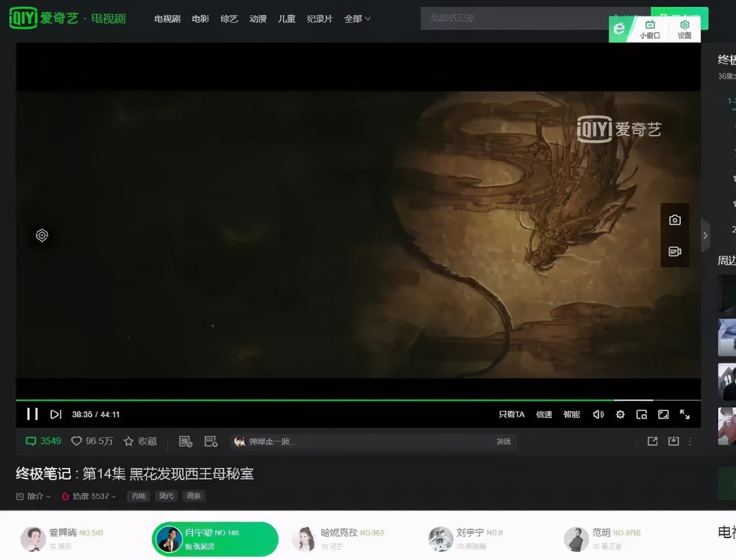Click the green browser e icon
736x560 pixels.
[619, 28]
